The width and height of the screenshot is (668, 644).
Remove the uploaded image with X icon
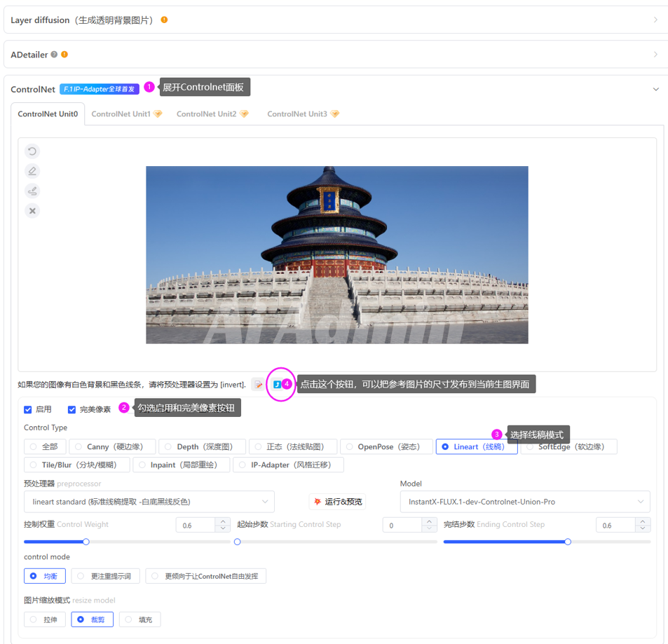(32, 210)
